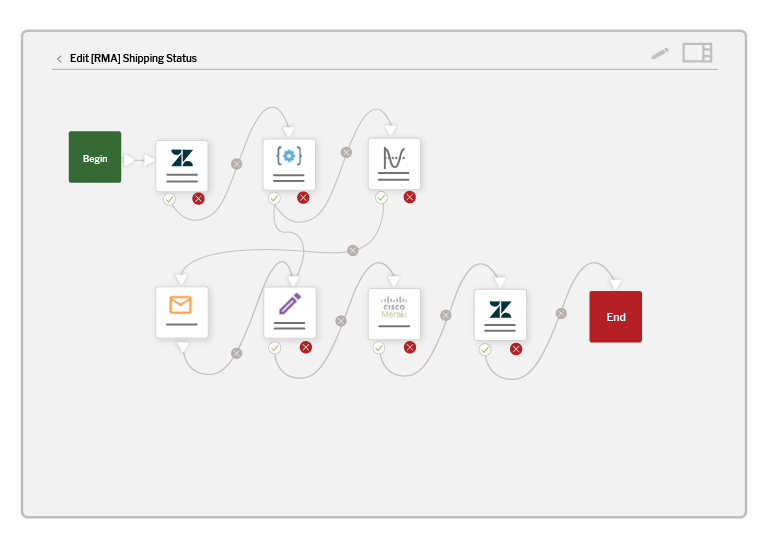Remove connector from curve node to email node
The image size is (768, 548).
(353, 251)
